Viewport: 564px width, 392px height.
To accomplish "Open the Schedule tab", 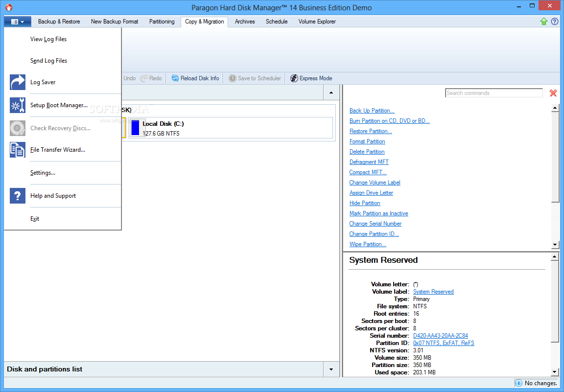I will [x=277, y=22].
